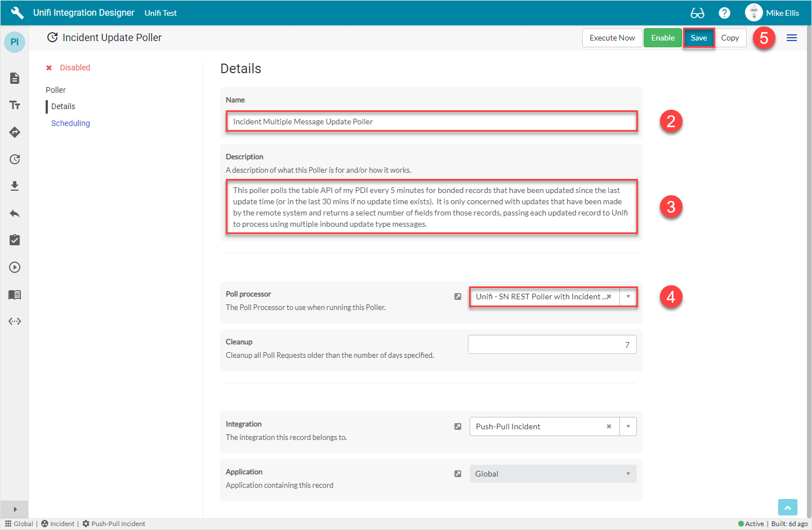Open the clipboard checklist sidebar icon
The height and width of the screenshot is (530, 812).
[x=14, y=240]
